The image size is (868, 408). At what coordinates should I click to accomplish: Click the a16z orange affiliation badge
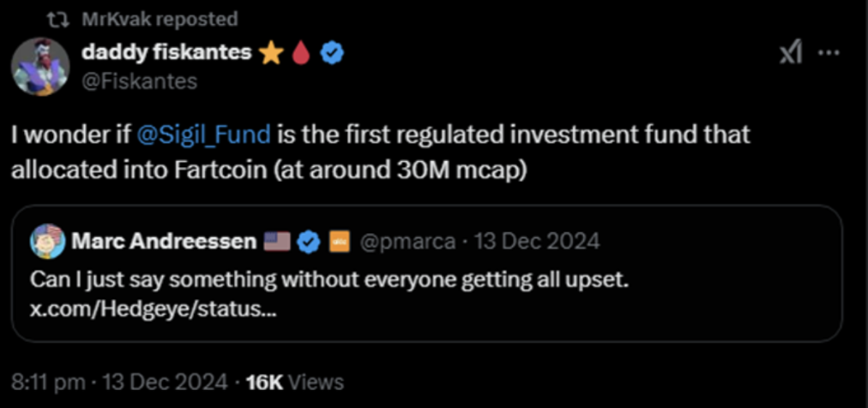[340, 242]
